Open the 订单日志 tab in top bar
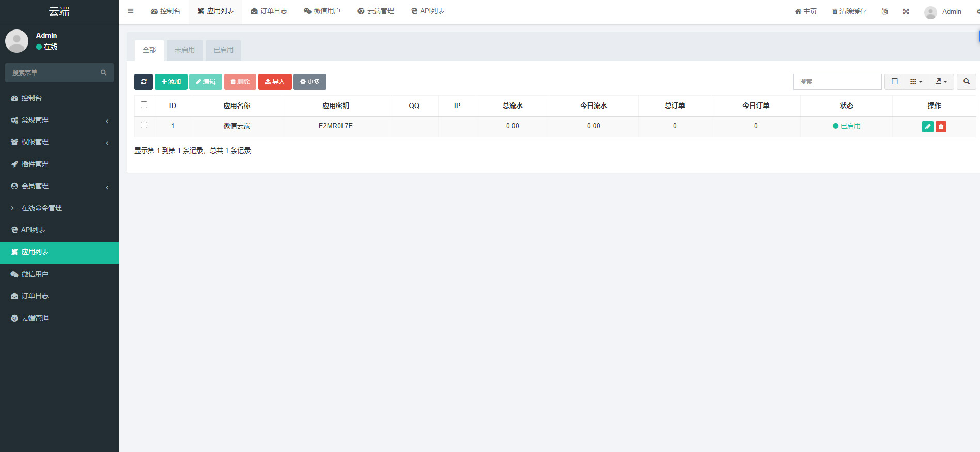This screenshot has width=980, height=452. (269, 11)
